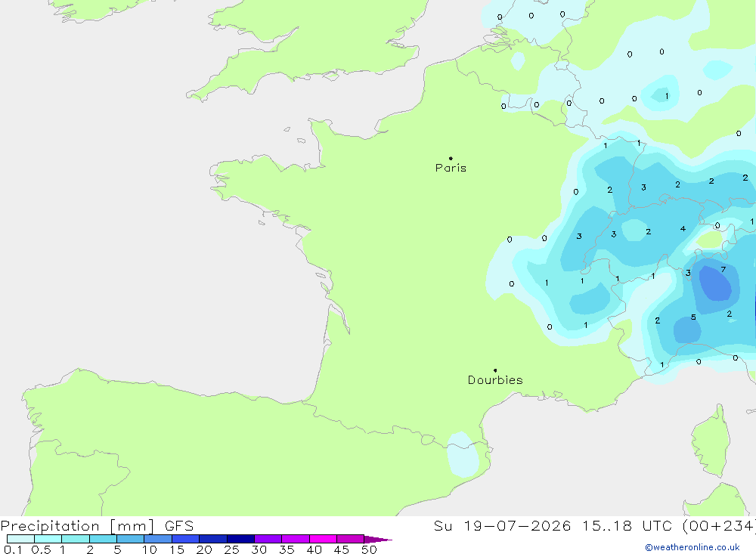Select the 1–2 mm legend swatch
Image resolution: width=756 pixels, height=554 pixels.
tap(75, 539)
